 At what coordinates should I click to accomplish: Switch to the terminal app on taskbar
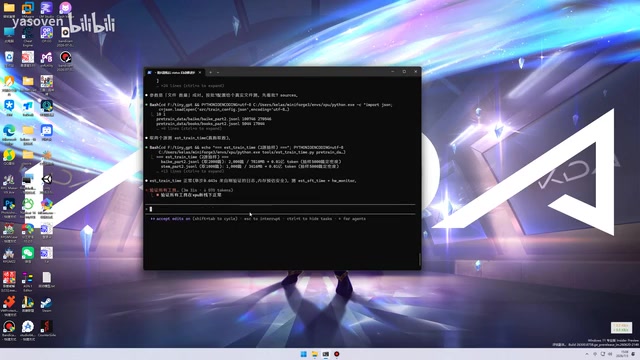pos(326,354)
